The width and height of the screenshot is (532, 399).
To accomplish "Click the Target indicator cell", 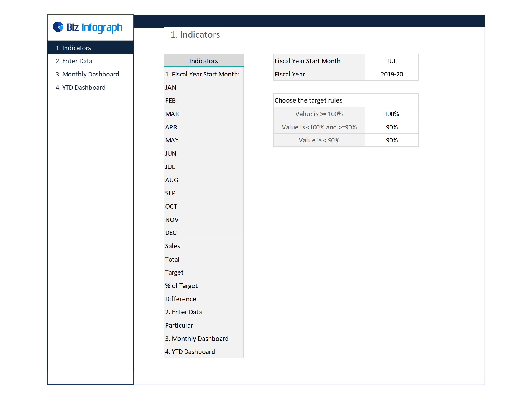I will coord(204,272).
